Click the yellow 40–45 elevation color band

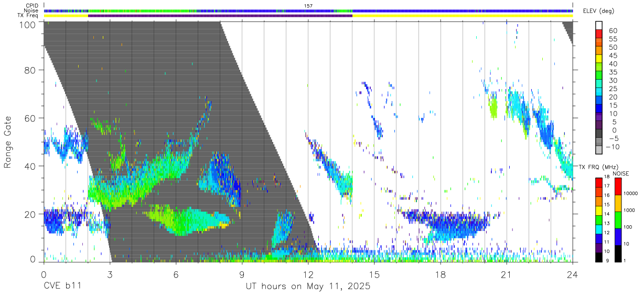599,60
